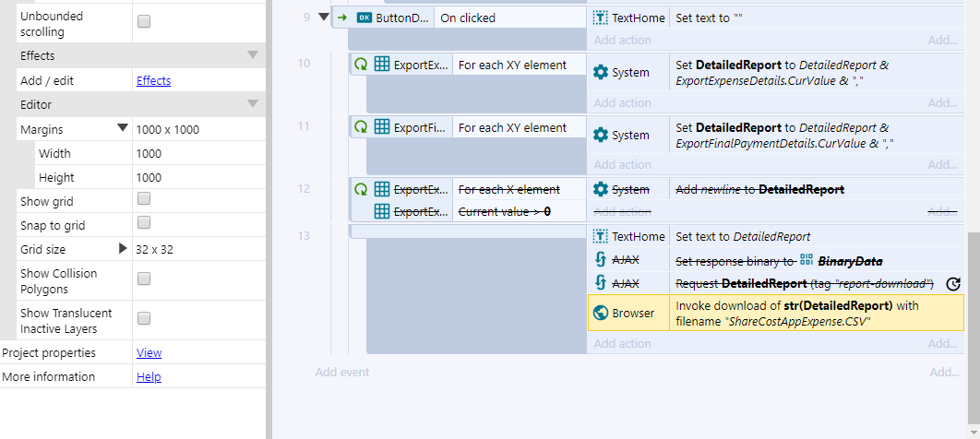Click the green trigger arrow on event 9
The height and width of the screenshot is (439, 980).
pyautogui.click(x=341, y=18)
